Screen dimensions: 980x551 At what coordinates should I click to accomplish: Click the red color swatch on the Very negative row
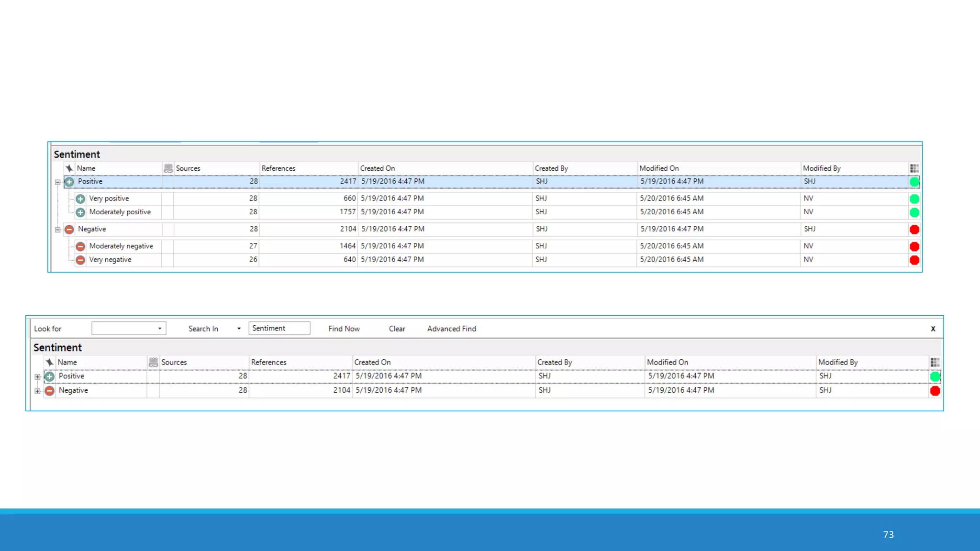pyautogui.click(x=914, y=260)
